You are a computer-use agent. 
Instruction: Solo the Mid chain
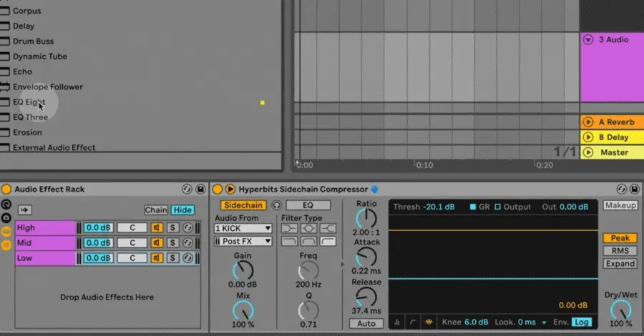pyautogui.click(x=172, y=243)
